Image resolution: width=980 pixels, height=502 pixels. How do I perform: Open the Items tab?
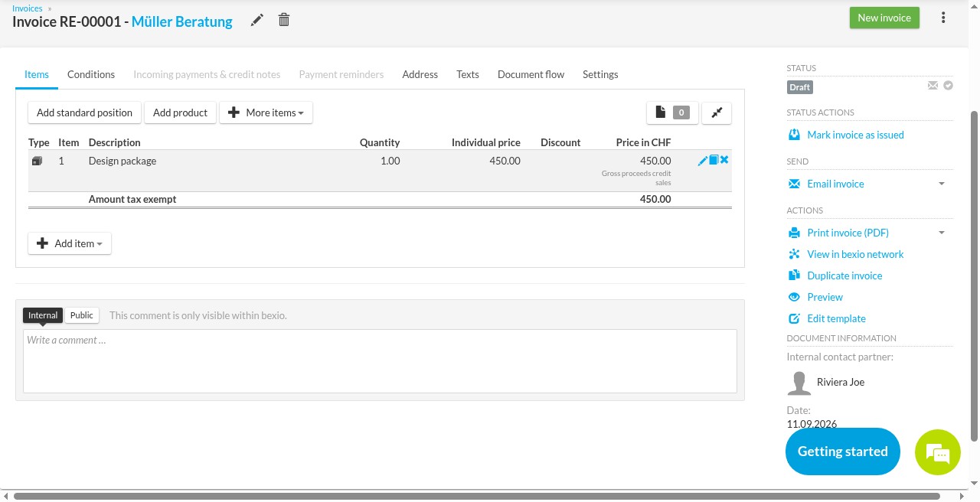click(x=37, y=74)
